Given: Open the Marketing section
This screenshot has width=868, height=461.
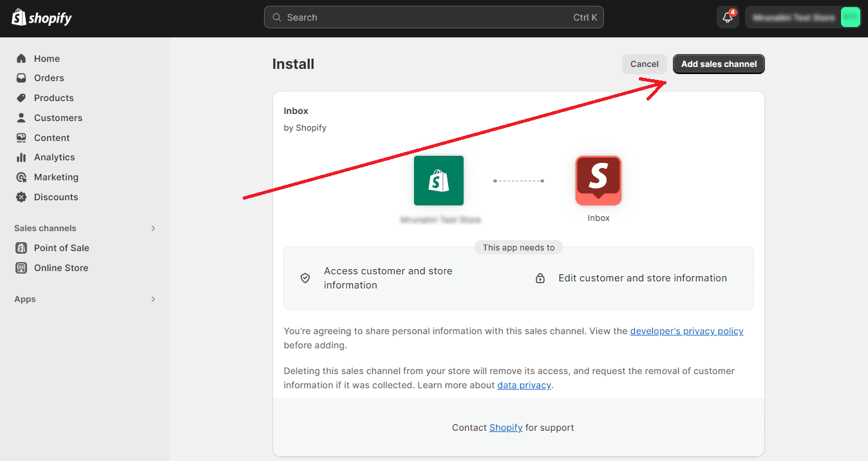Looking at the screenshot, I should pos(55,177).
